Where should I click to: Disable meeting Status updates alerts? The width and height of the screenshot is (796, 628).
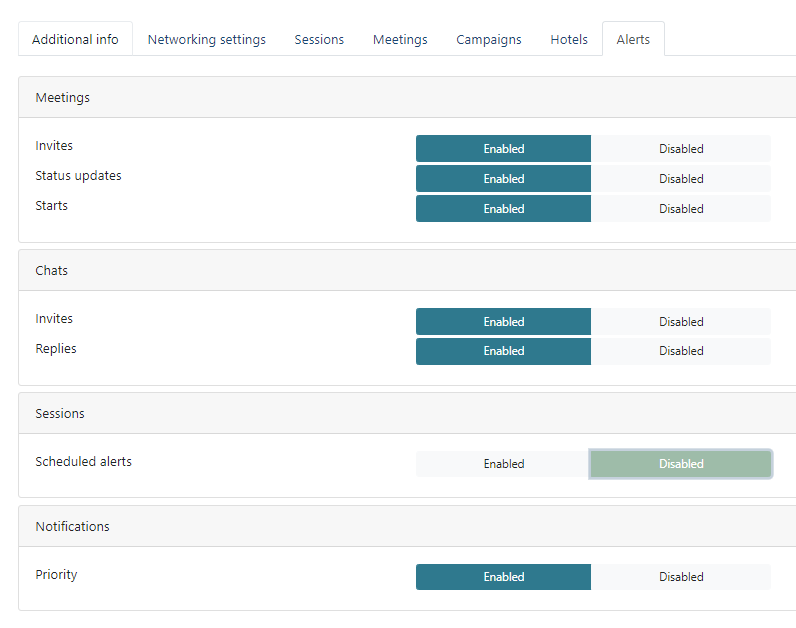tap(681, 179)
